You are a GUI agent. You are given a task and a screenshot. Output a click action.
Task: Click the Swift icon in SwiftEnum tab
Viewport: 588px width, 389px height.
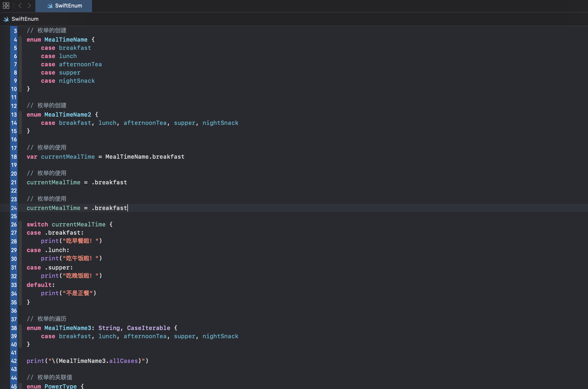[50, 6]
